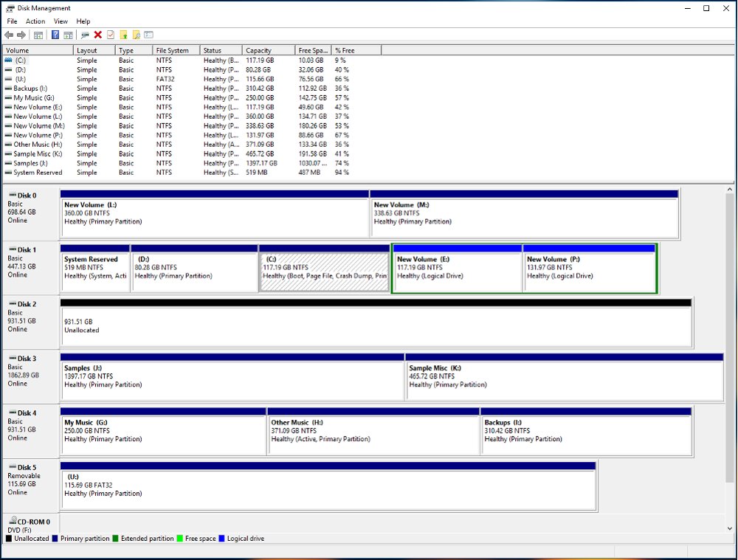Image resolution: width=738 pixels, height=560 pixels.
Task: Click the red X delete icon
Action: (98, 35)
